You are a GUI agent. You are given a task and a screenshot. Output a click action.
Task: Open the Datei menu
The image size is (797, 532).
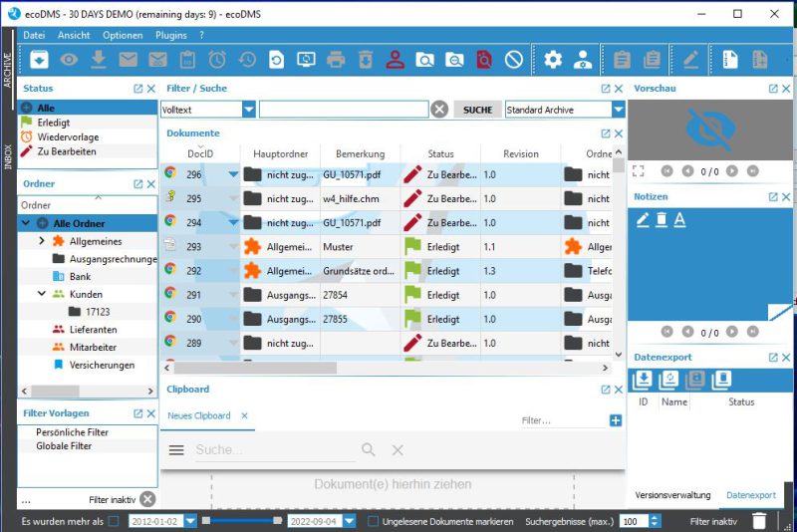[x=34, y=35]
